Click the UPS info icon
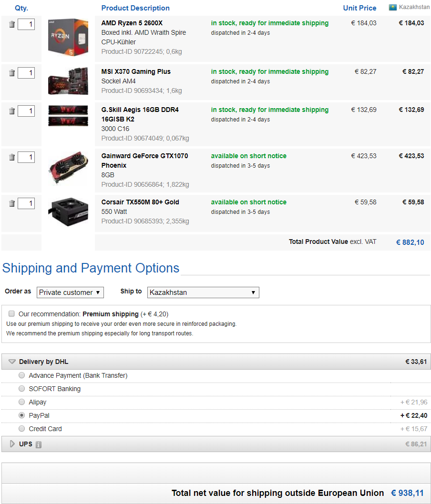The width and height of the screenshot is (431, 504). tap(39, 444)
